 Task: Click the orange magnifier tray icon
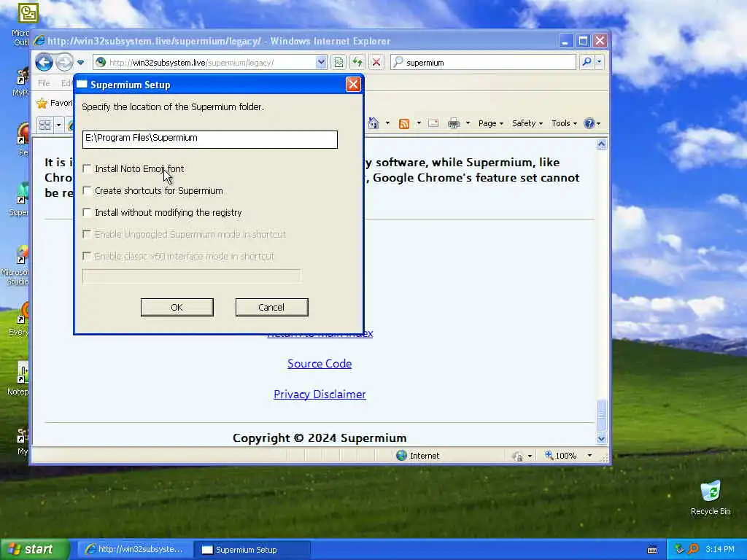tap(693, 549)
